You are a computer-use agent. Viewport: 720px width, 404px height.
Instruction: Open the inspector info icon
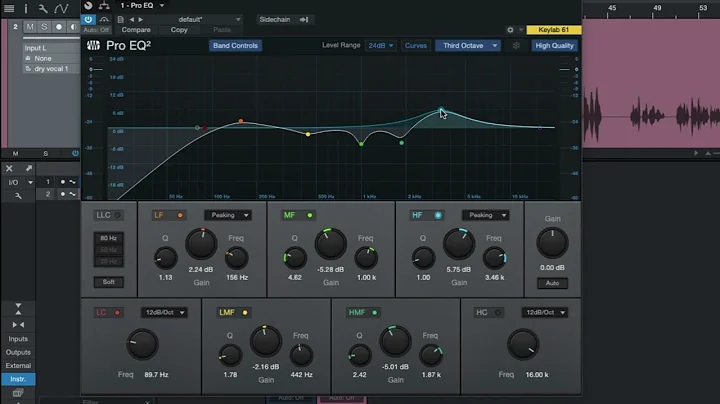[26, 8]
